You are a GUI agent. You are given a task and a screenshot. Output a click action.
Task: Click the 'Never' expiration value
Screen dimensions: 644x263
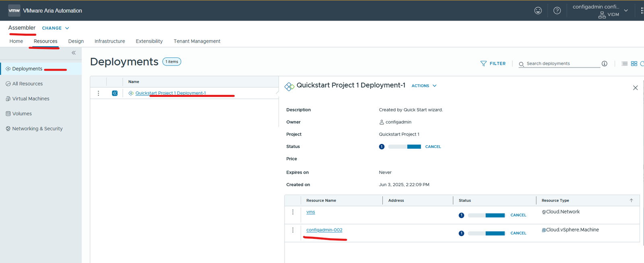click(x=385, y=172)
